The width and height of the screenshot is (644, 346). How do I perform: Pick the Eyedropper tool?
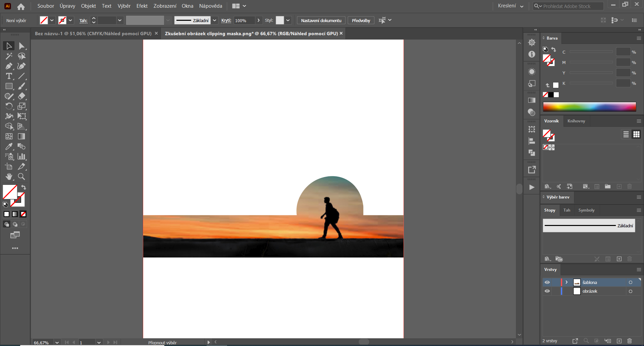[x=9, y=147]
